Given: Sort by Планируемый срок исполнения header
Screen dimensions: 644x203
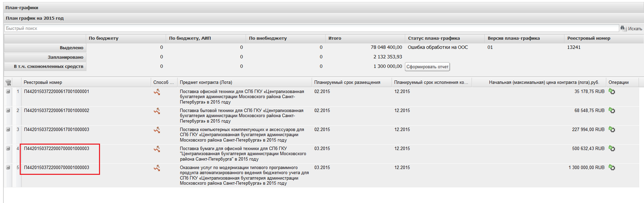Looking at the screenshot, I should pyautogui.click(x=431, y=82).
